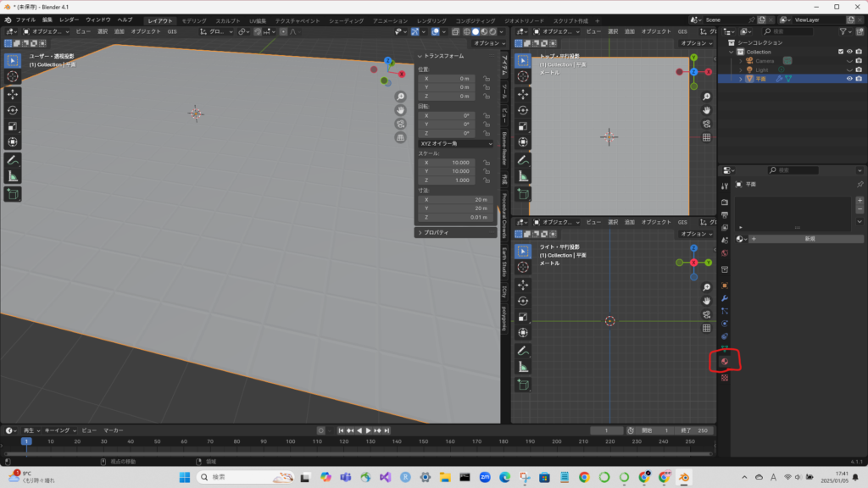Open the オプション button in the main viewport header
Image resolution: width=868 pixels, height=488 pixels.
point(487,42)
